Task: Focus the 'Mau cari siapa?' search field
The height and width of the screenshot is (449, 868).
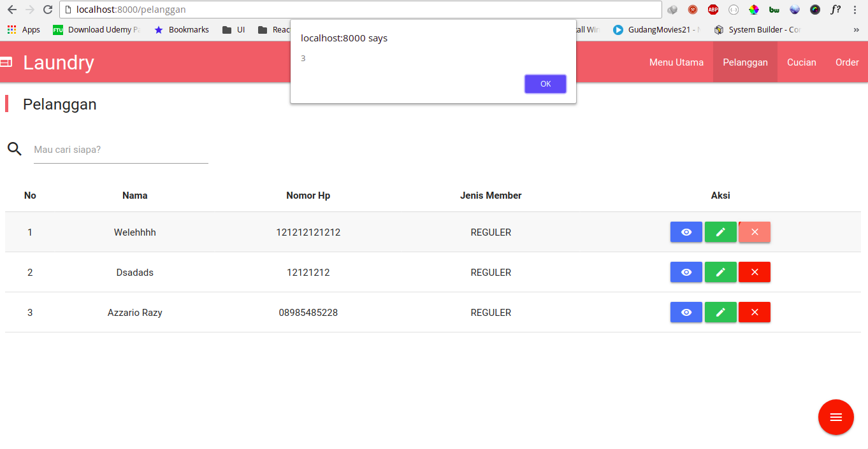Action: [x=121, y=150]
